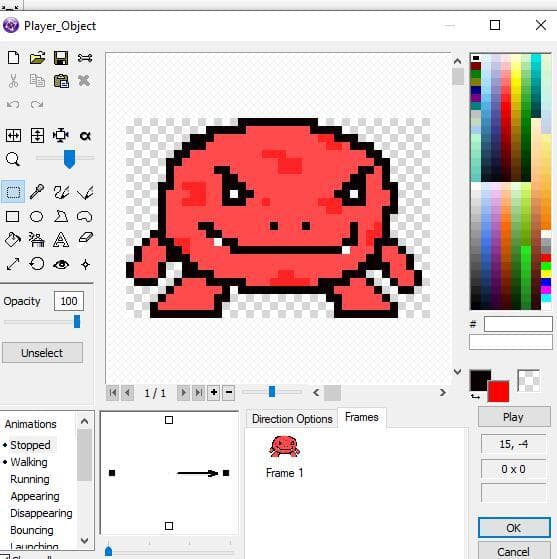Viewport: 557px width, 559px height.
Task: Select the Running animation
Action: (x=30, y=479)
